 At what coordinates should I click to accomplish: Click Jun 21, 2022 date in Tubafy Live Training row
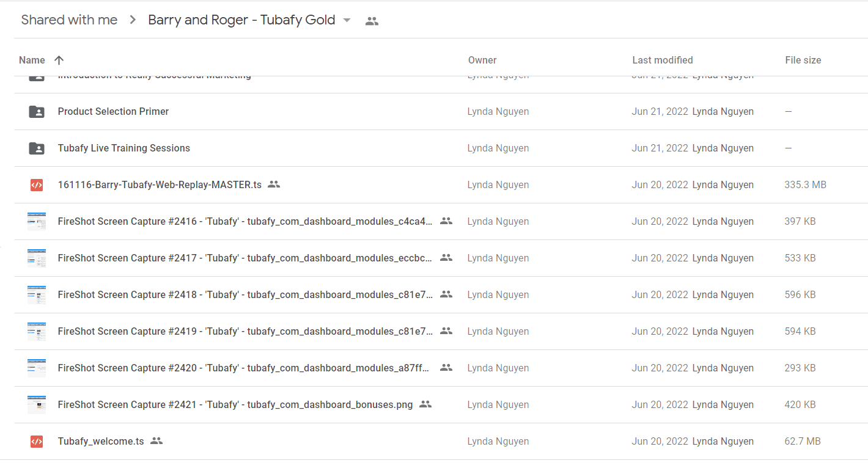tap(660, 148)
